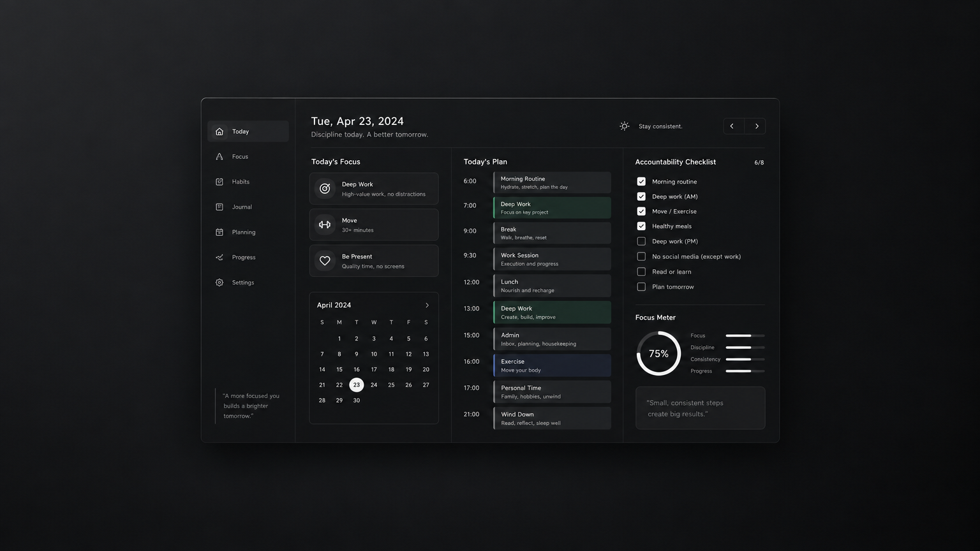Click the Settings gear icon

pyautogui.click(x=219, y=283)
